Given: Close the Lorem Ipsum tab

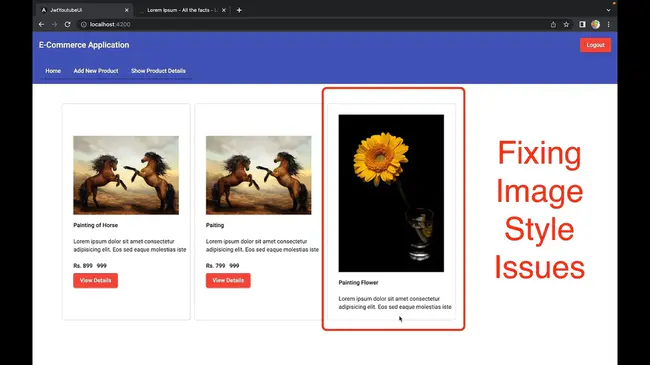Looking at the screenshot, I should (x=224, y=10).
